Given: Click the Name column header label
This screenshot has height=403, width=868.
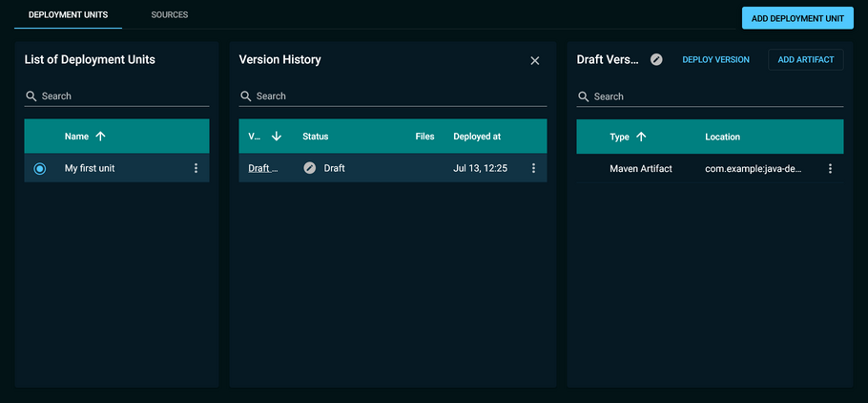Looking at the screenshot, I should [x=76, y=137].
